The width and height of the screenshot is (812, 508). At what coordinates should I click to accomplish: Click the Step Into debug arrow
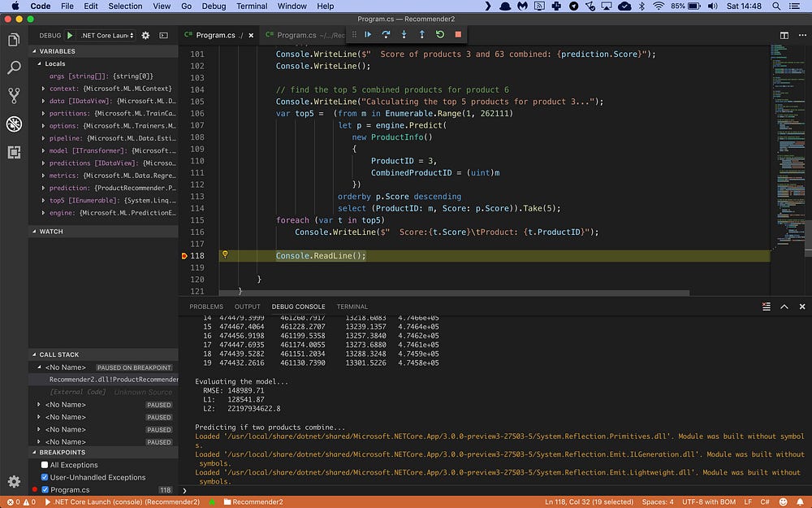404,35
